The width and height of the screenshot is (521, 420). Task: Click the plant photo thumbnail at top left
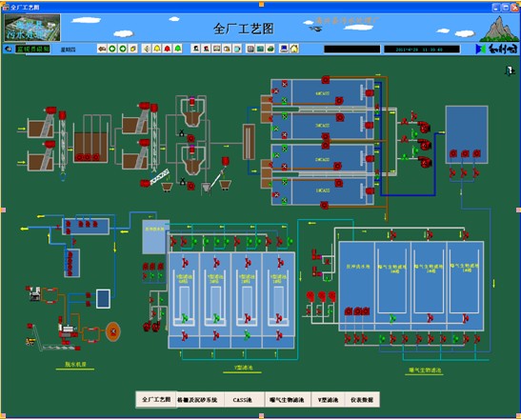32,28
